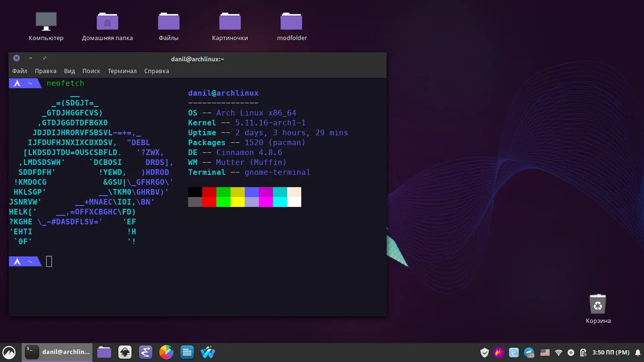Click the DE value Cinnamon 4.8.6

click(249, 153)
